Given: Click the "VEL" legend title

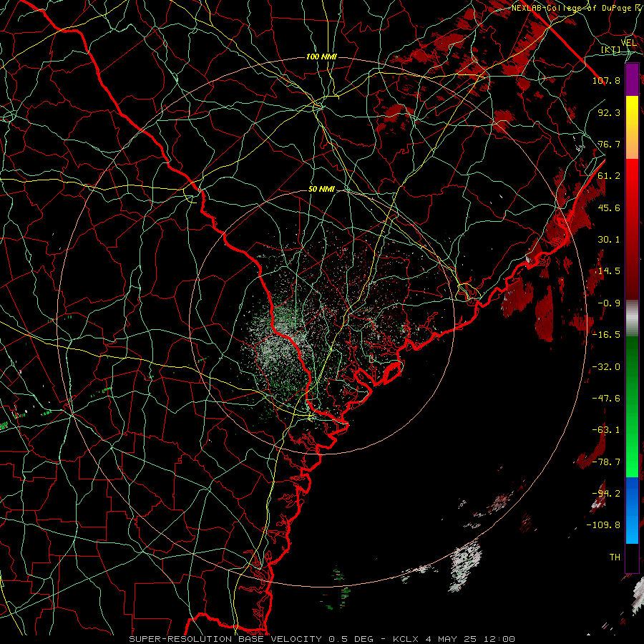Looking at the screenshot, I should point(628,43).
